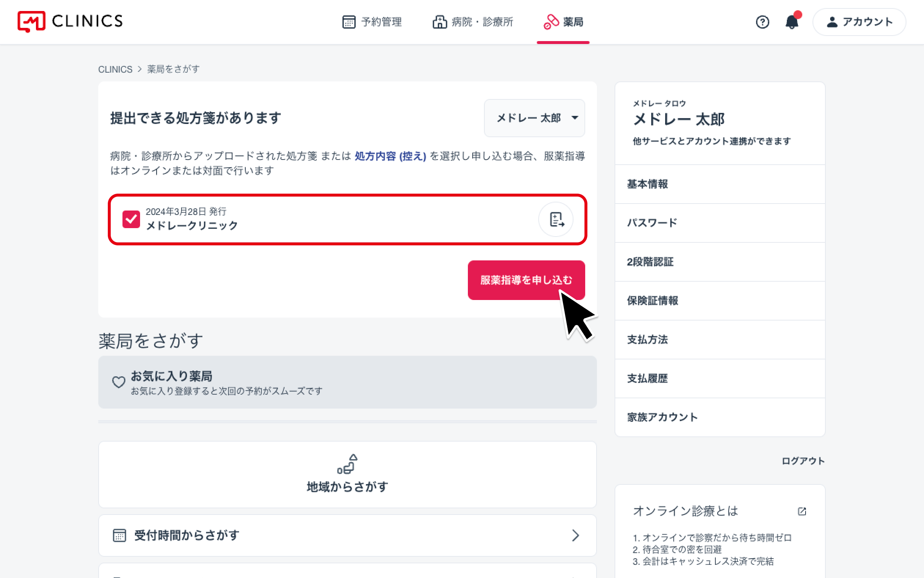Expand chevron on 受付時間からさがす

pos(576,535)
